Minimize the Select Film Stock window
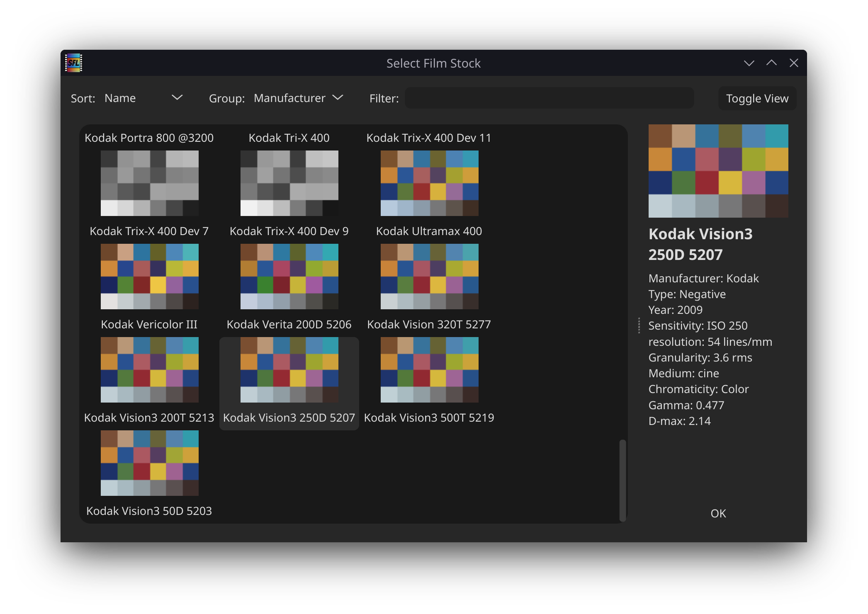Screen dimensions: 868x614 pos(749,63)
